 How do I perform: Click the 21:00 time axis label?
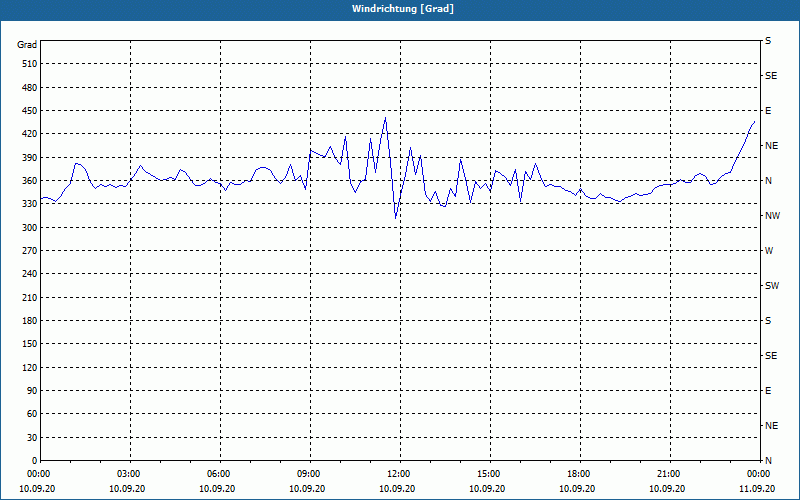[670, 474]
